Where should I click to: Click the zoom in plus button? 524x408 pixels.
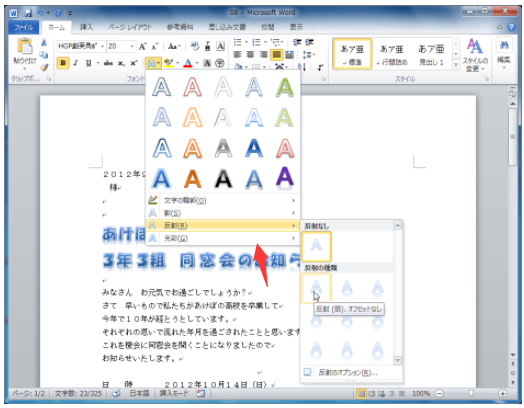click(x=502, y=393)
